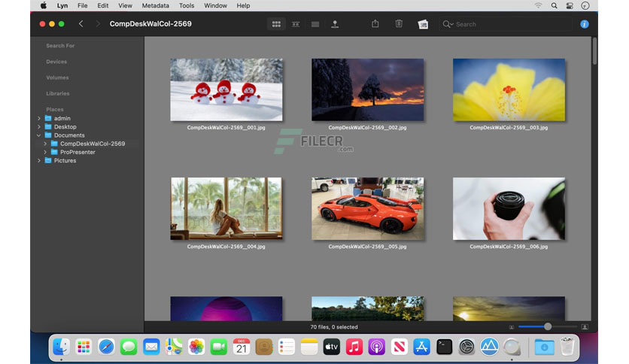The height and width of the screenshot is (364, 629).
Task: Open Launchpad from the Dock
Action: click(84, 347)
